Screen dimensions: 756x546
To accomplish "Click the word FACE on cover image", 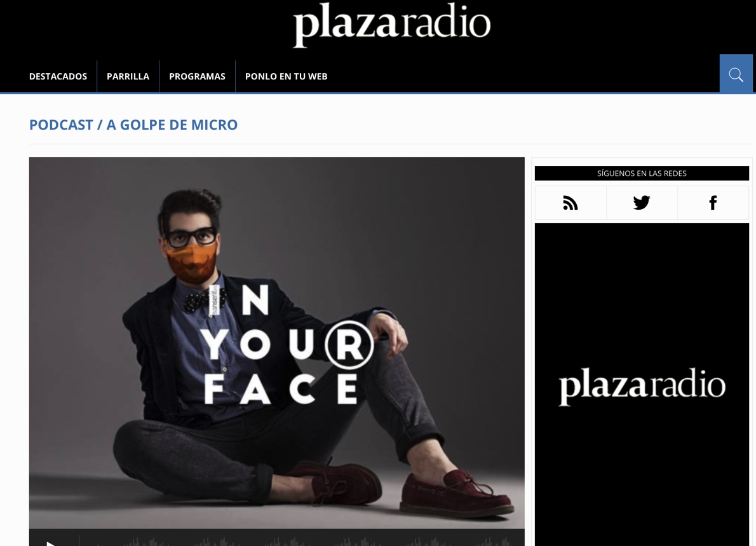I will [x=281, y=389].
